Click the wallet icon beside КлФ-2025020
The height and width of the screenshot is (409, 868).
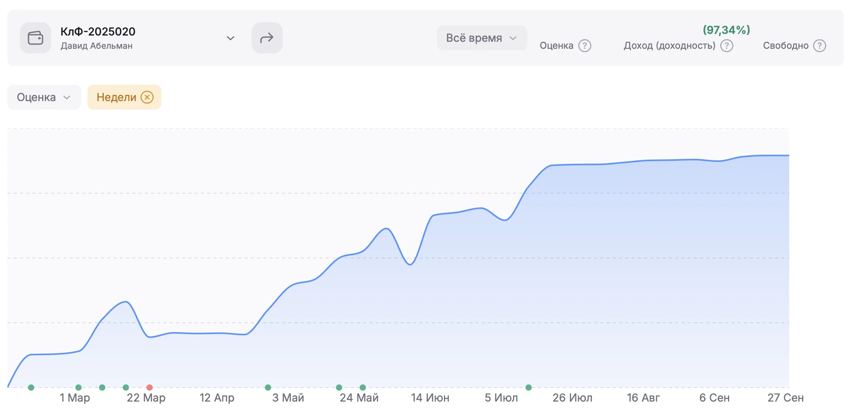(x=36, y=38)
